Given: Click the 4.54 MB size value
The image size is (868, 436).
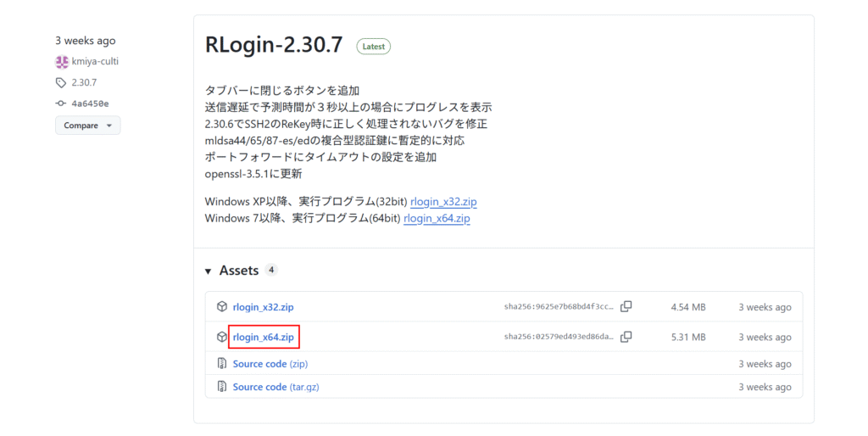Looking at the screenshot, I should tap(688, 307).
